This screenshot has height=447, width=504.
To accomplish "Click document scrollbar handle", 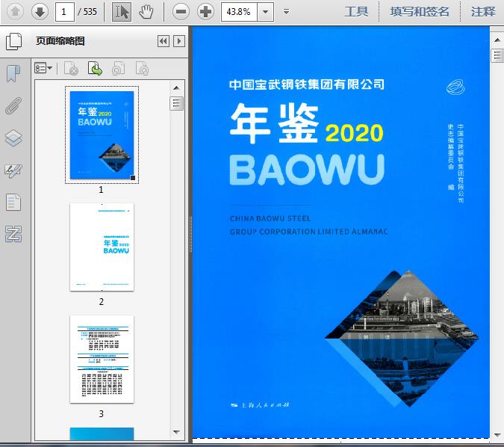I will click(497, 55).
